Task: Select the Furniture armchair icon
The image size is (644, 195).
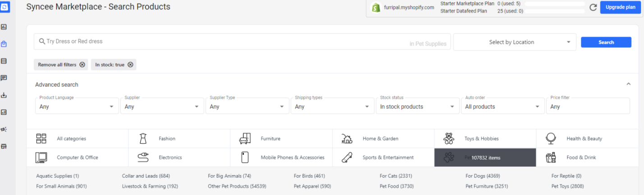Action: (245, 139)
